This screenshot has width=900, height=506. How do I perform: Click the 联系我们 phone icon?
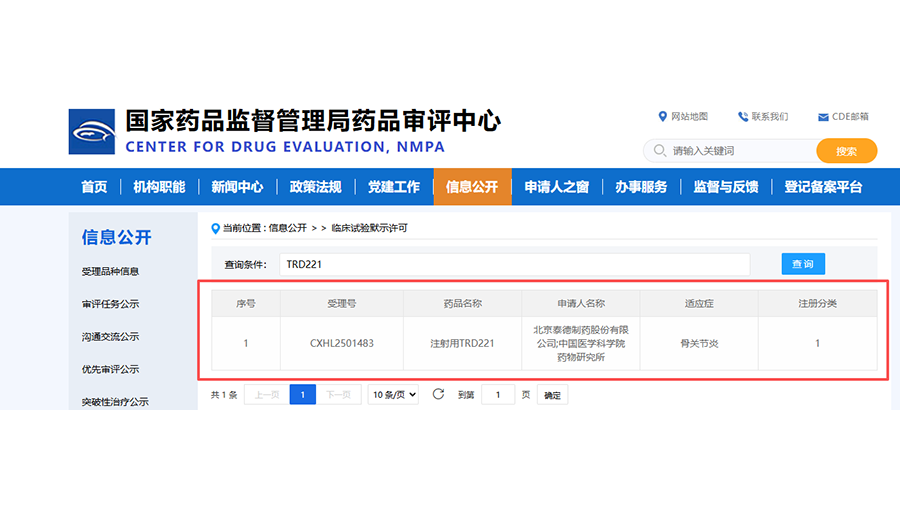pos(743,117)
